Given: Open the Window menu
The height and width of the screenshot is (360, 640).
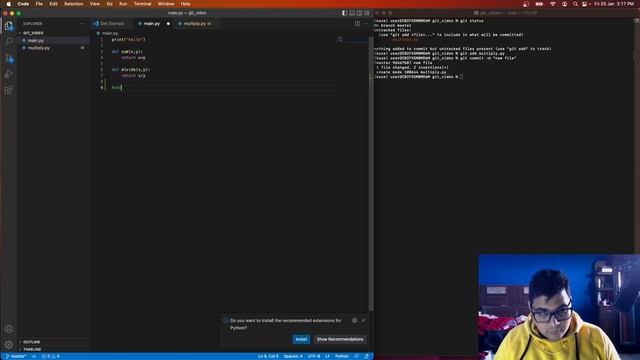Looking at the screenshot, I should click(166, 4).
